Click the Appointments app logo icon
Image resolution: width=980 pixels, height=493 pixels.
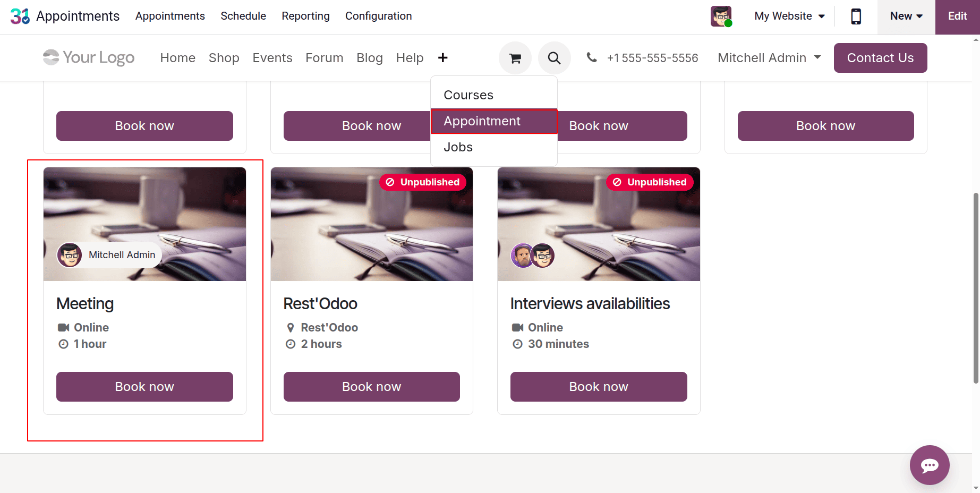(20, 16)
